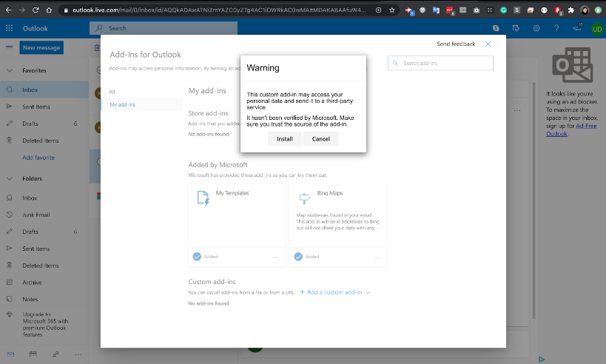This screenshot has height=364, width=606.
Task: Switch to Mail view icon
Action: [x=10, y=354]
